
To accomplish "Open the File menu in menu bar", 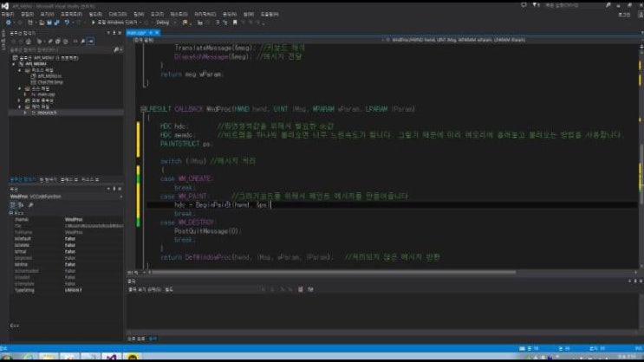I will pos(8,14).
